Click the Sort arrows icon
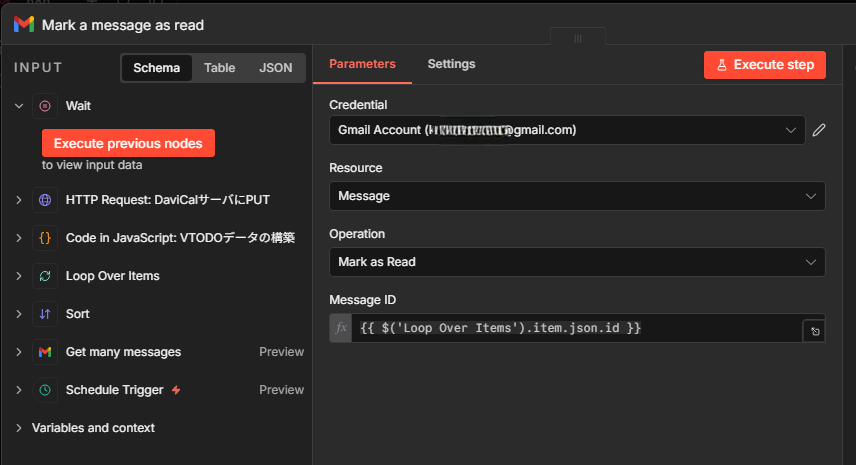 [x=45, y=314]
